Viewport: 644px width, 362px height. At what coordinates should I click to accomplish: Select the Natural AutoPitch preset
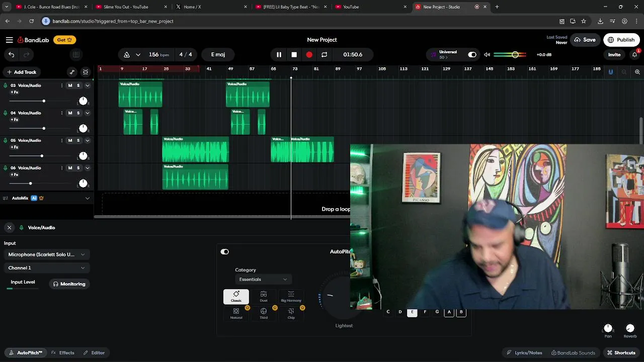click(x=236, y=313)
